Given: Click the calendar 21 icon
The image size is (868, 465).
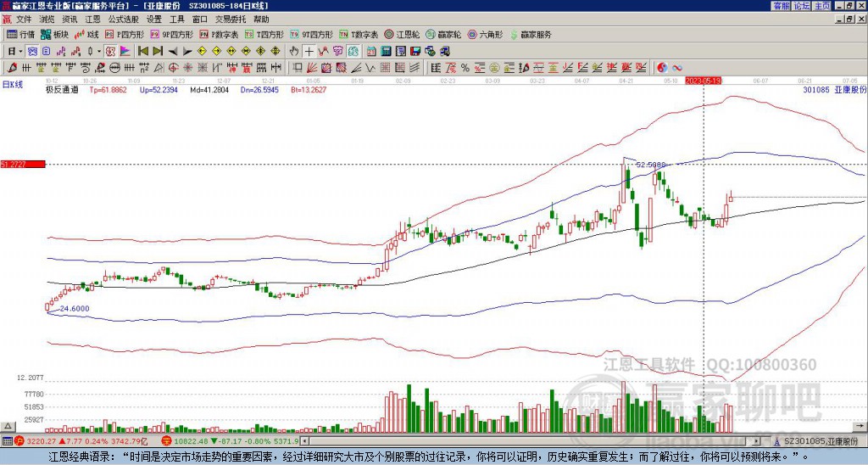Looking at the screenshot, I should click(x=371, y=52).
